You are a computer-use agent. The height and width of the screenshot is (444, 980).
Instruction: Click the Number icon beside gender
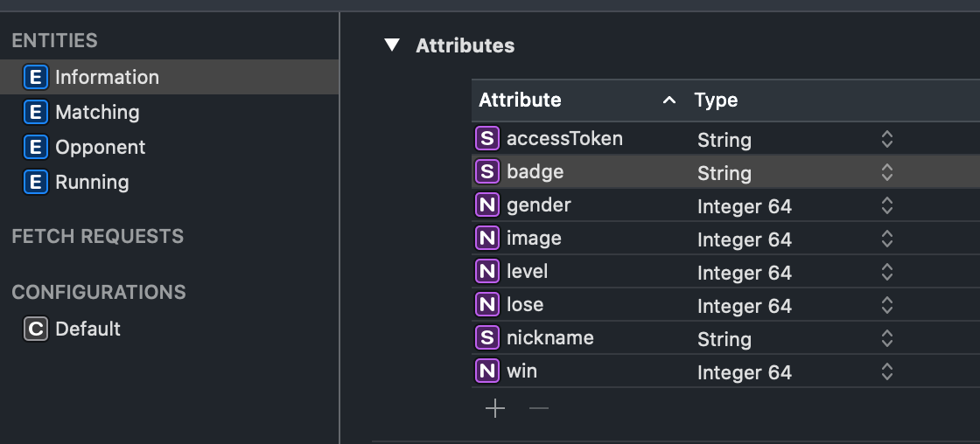[487, 205]
